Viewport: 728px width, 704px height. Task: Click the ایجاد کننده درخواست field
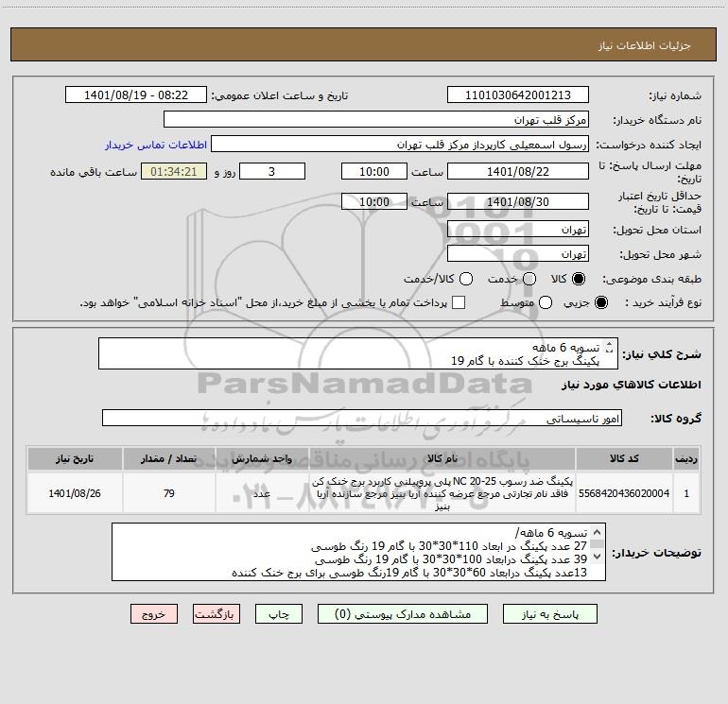tap(400, 144)
